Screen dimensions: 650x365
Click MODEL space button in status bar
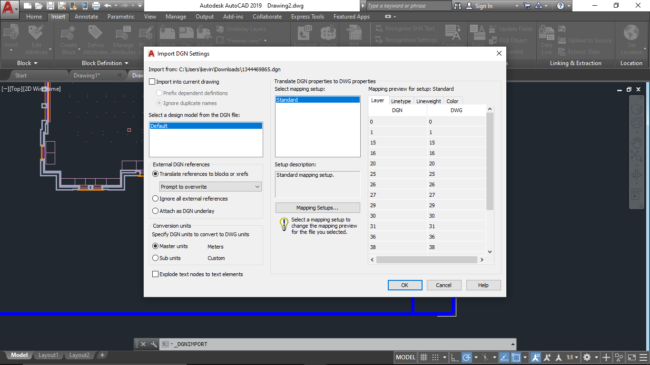click(x=405, y=357)
